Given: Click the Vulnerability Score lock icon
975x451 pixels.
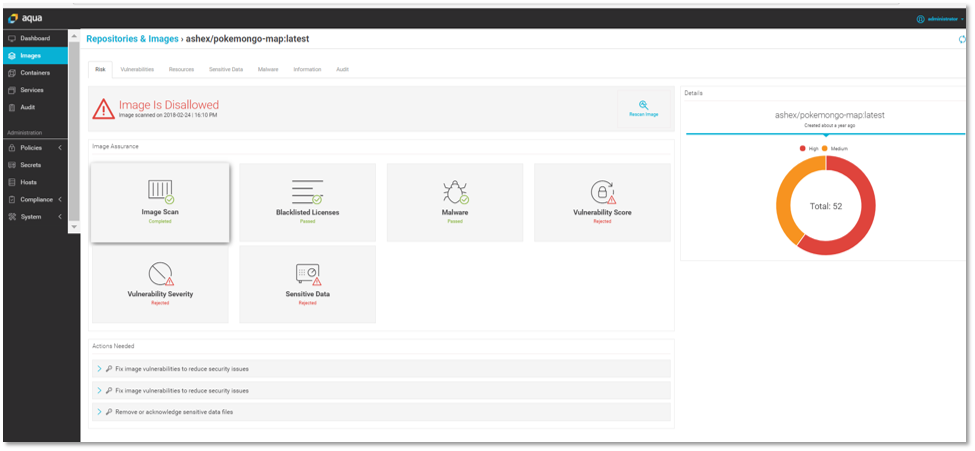Looking at the screenshot, I should tap(602, 192).
